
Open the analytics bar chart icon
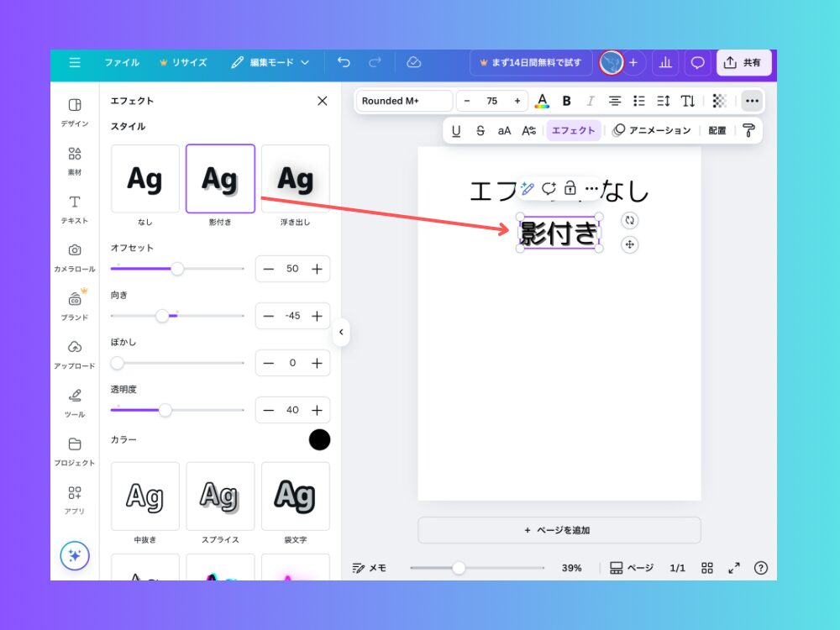pyautogui.click(x=665, y=62)
